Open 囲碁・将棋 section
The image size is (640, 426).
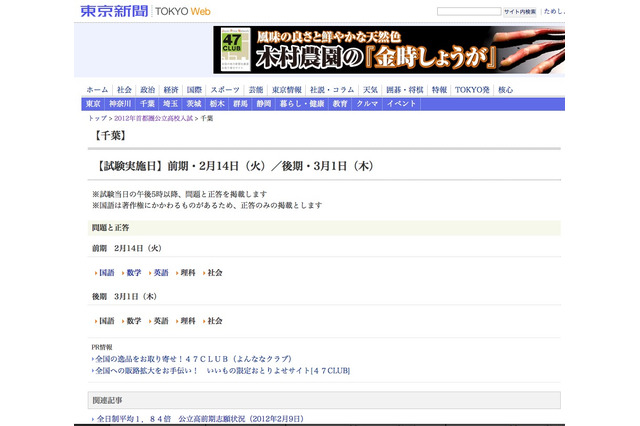pyautogui.click(x=404, y=90)
